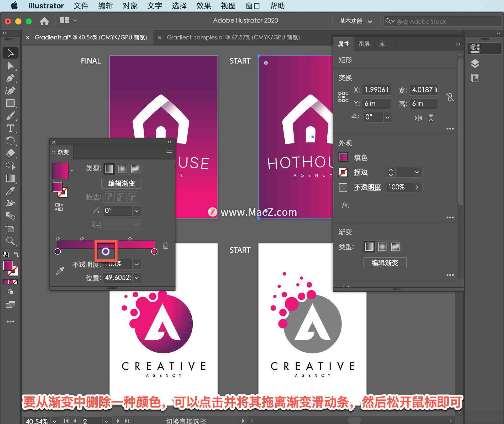This screenshot has height=424, width=504.
Task: Flip horizontally in Transform section
Action: click(418, 118)
